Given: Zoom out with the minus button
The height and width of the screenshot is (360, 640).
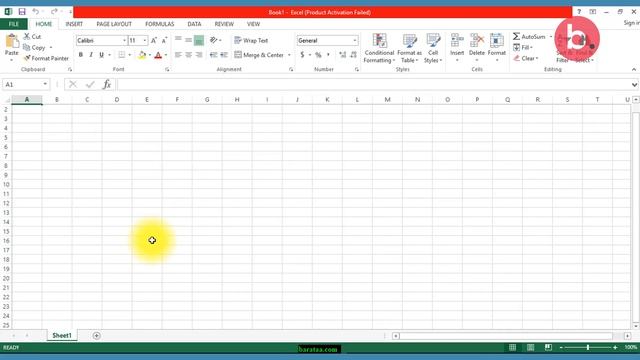Looking at the screenshot, I should pyautogui.click(x=561, y=347).
